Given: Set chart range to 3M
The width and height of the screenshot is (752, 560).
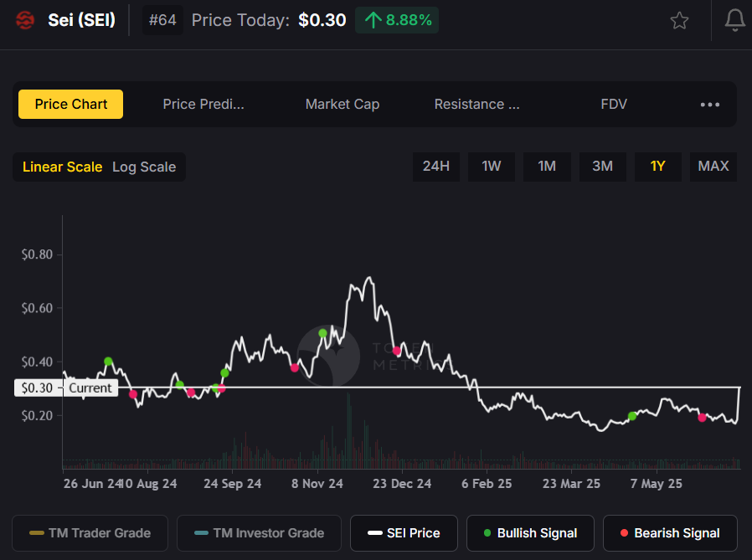Looking at the screenshot, I should [602, 167].
